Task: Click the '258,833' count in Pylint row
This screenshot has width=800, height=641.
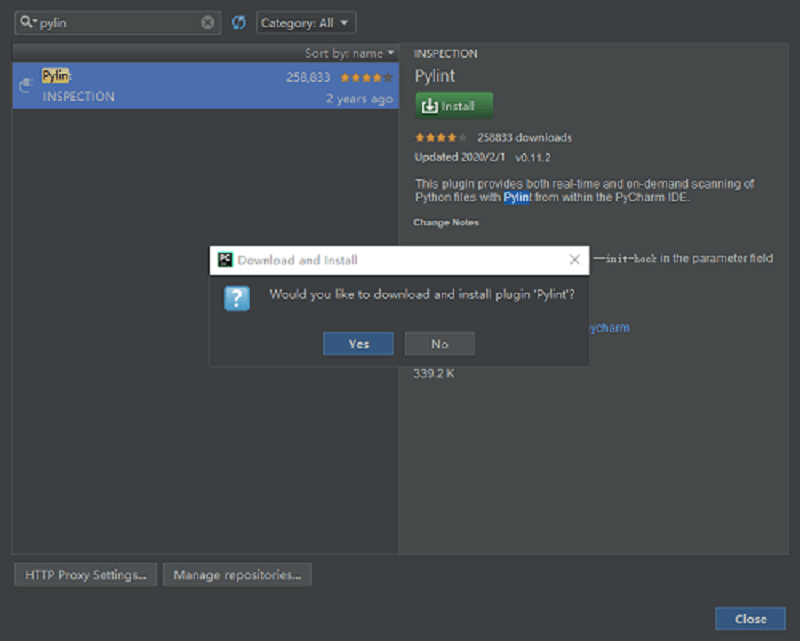Action: coord(308,78)
